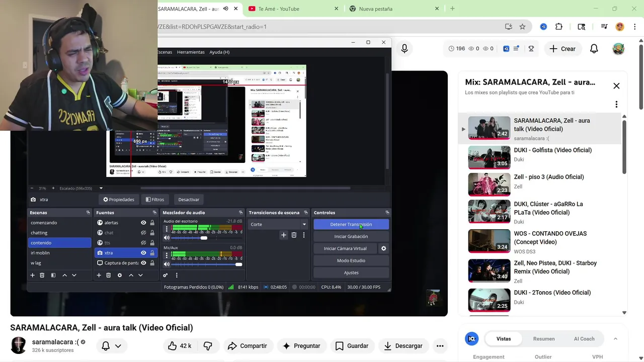Click the Propiedades button for xtra

coord(119,200)
